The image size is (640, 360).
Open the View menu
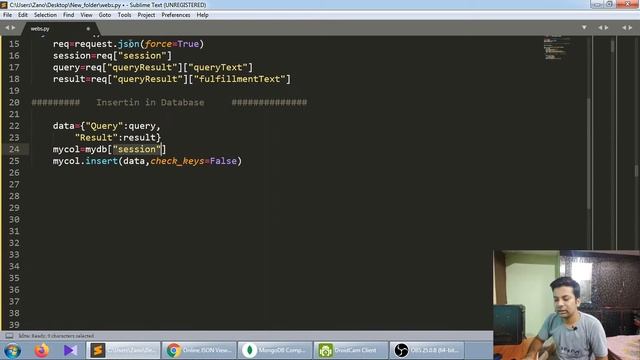click(86, 15)
